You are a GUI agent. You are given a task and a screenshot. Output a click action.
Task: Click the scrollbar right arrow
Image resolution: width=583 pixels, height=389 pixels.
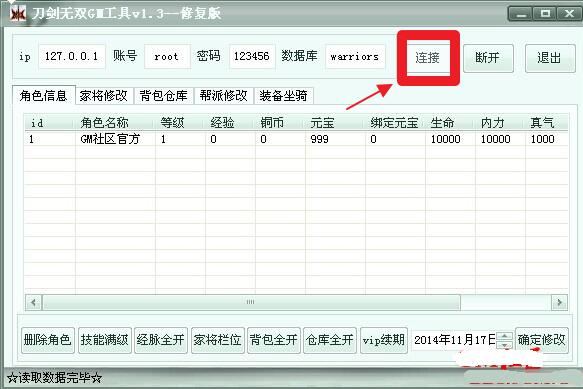[559, 302]
